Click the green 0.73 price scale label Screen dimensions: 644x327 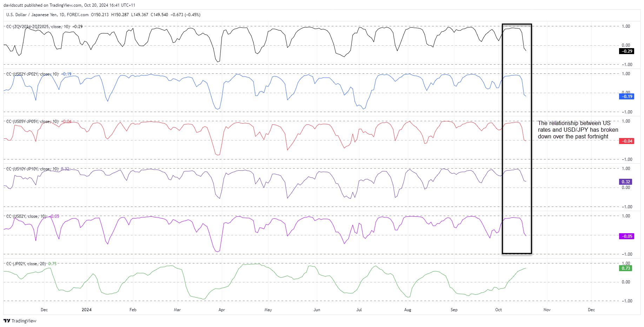(625, 268)
